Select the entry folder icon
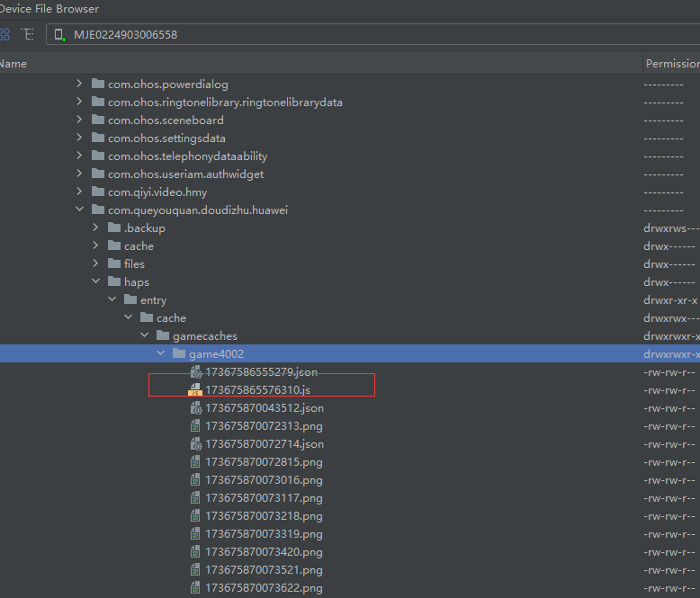700x598 pixels. (x=130, y=299)
